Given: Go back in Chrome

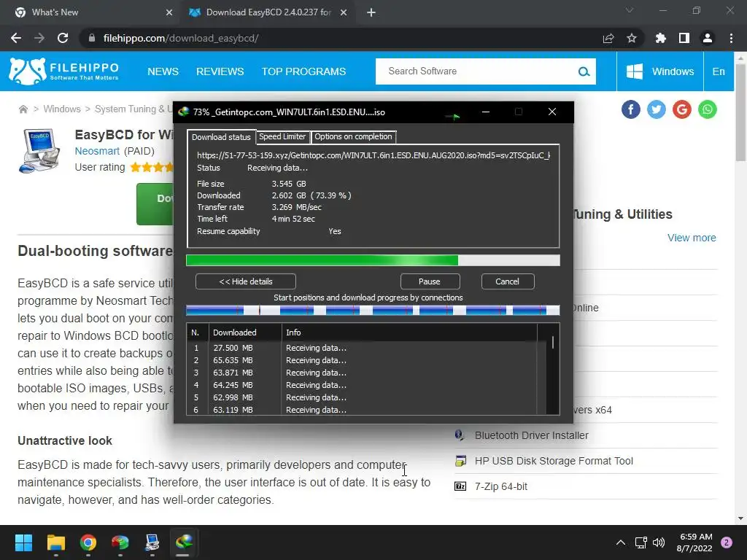Looking at the screenshot, I should (16, 38).
